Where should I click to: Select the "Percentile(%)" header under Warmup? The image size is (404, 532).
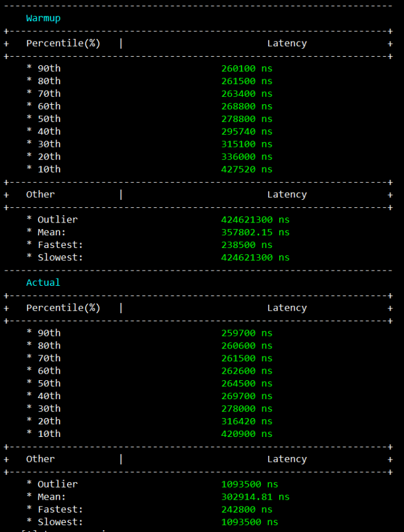pos(63,43)
